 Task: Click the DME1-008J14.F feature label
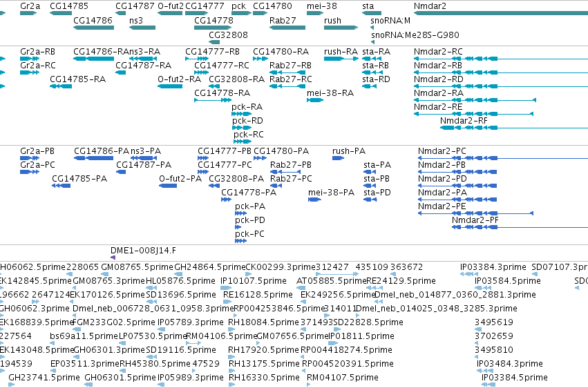pyautogui.click(x=143, y=251)
